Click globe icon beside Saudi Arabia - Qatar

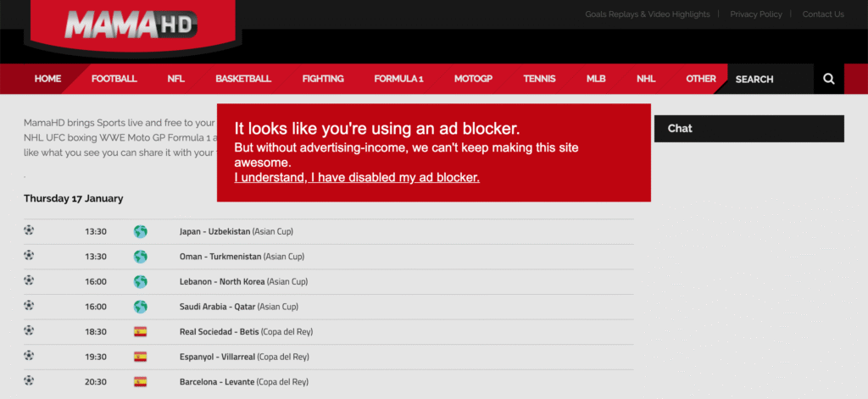[x=141, y=307]
